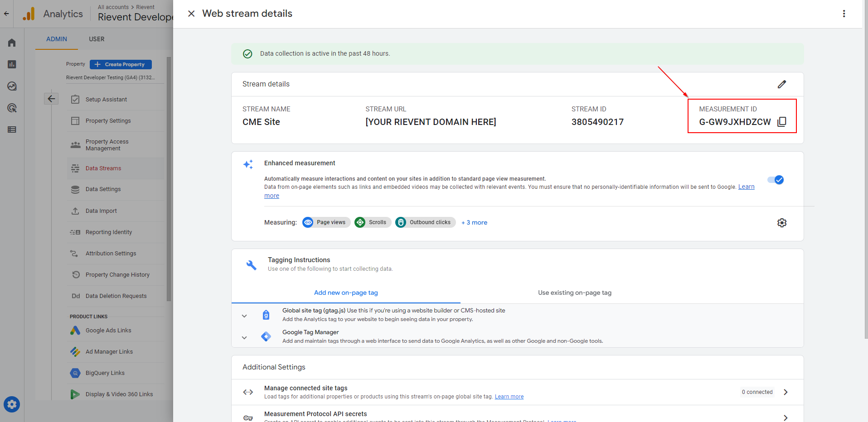
Task: Close the Web stream details panel
Action: [x=191, y=14]
